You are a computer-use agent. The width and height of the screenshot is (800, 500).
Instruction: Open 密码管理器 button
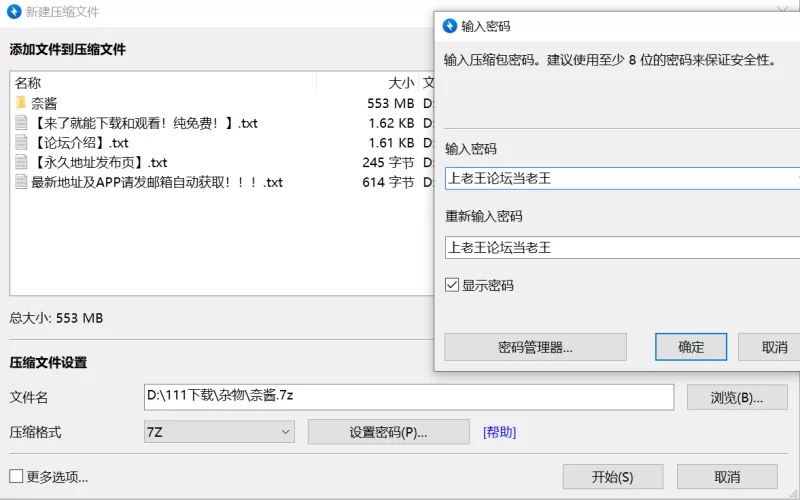pos(535,347)
